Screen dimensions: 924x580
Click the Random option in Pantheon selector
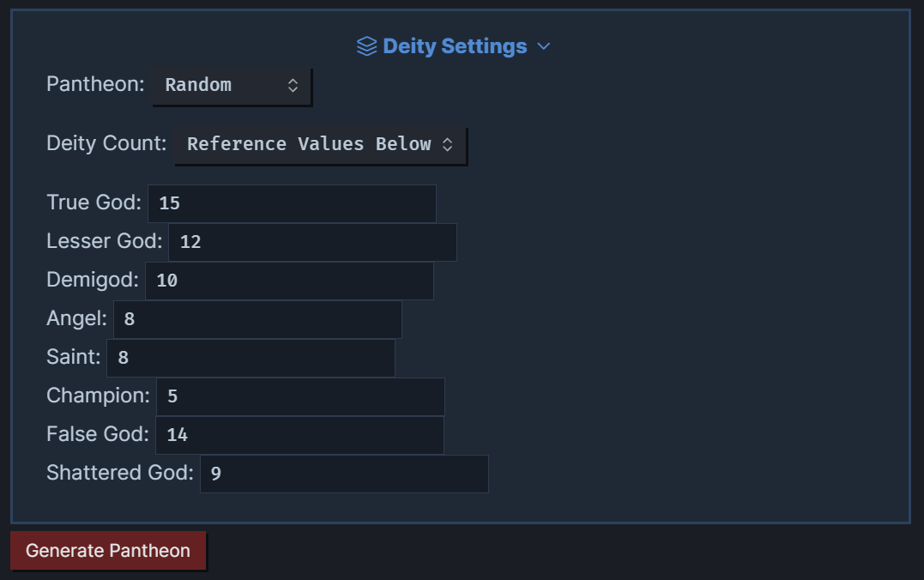(198, 85)
